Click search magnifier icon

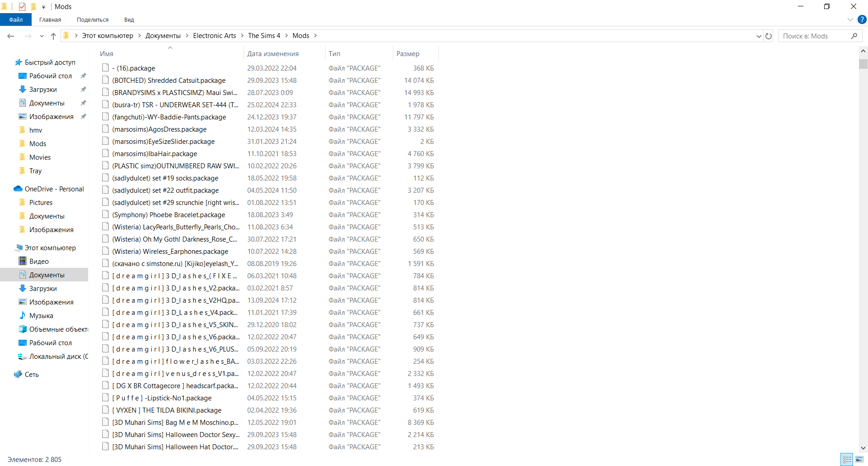854,36
